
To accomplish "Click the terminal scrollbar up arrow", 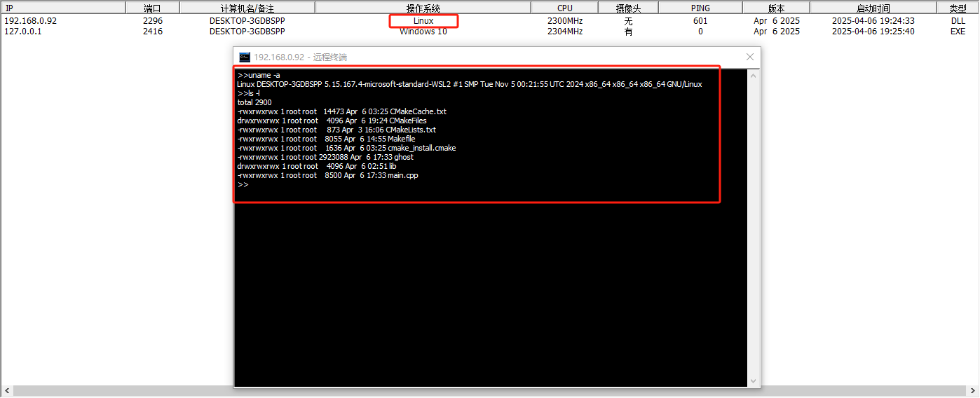I will (754, 74).
